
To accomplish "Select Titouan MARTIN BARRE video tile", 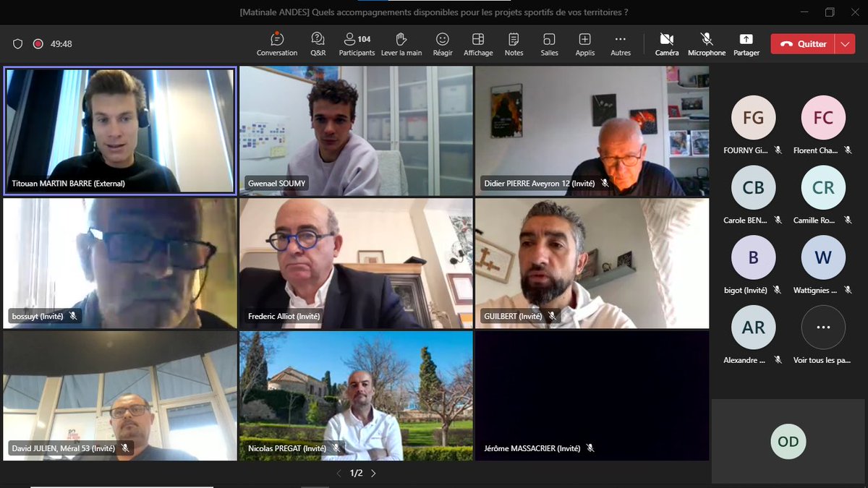I will click(120, 131).
